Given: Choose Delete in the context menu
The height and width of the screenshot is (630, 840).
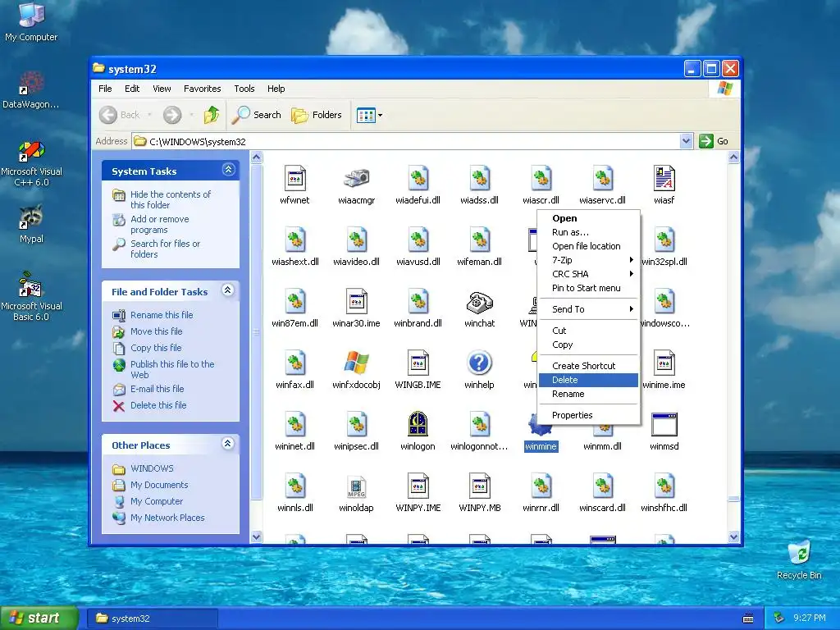Looking at the screenshot, I should coord(588,380).
